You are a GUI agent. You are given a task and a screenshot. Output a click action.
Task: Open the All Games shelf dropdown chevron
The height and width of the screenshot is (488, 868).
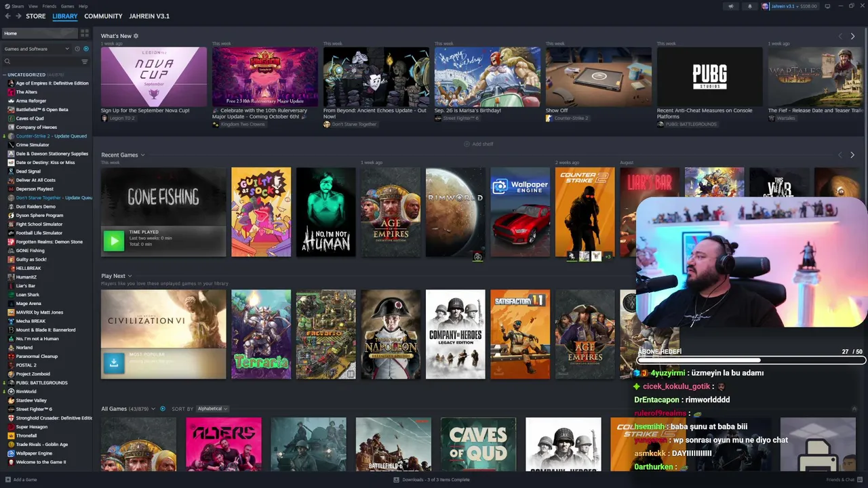pyautogui.click(x=153, y=409)
